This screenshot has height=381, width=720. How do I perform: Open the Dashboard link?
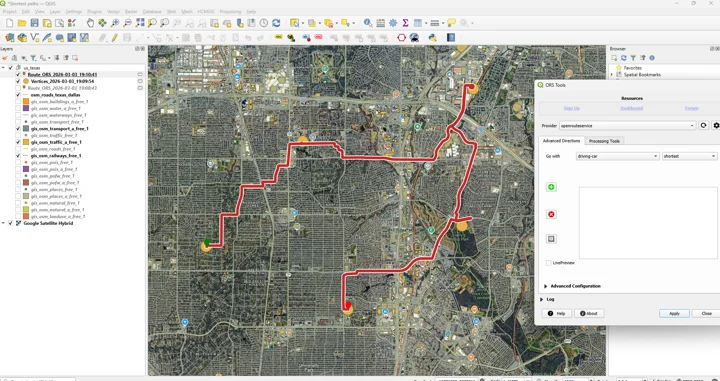click(x=631, y=108)
